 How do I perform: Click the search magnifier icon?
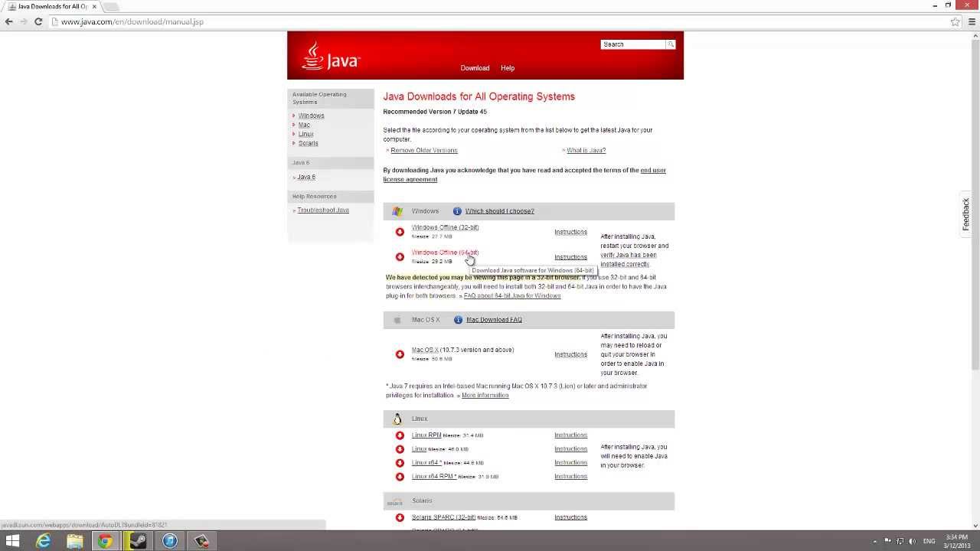click(x=671, y=44)
